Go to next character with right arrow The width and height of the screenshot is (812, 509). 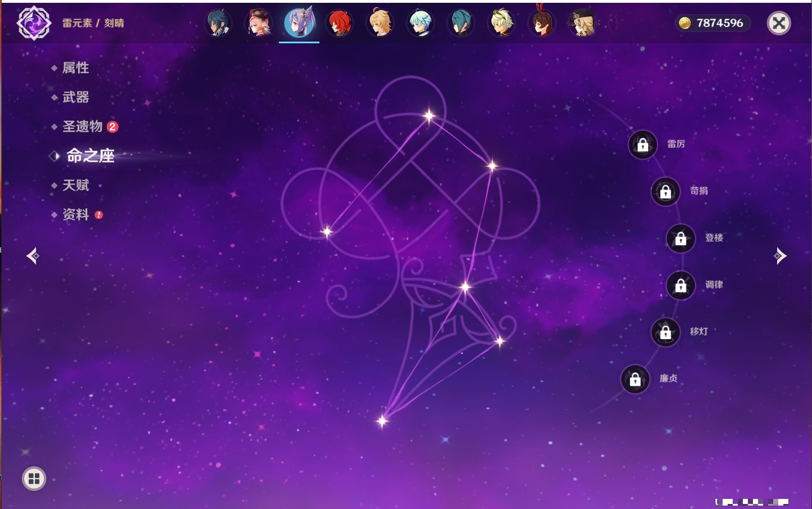click(780, 256)
